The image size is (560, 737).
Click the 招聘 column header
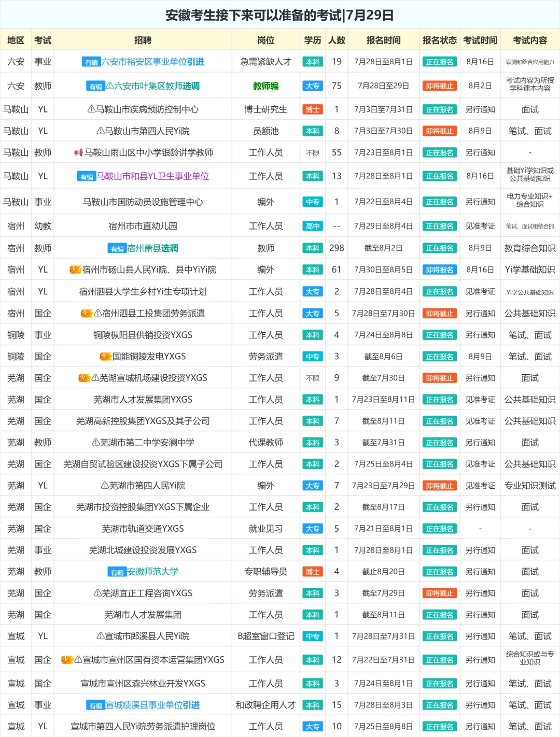(143, 40)
